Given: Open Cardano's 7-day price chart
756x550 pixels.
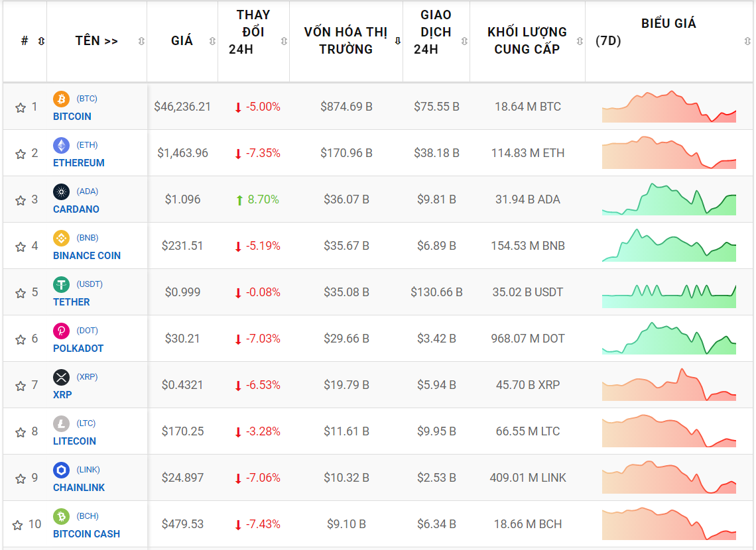Looking at the screenshot, I should [668, 199].
